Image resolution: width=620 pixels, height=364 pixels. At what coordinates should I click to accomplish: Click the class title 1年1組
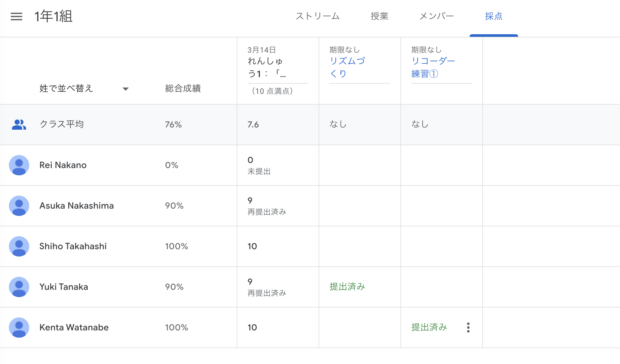(x=53, y=16)
